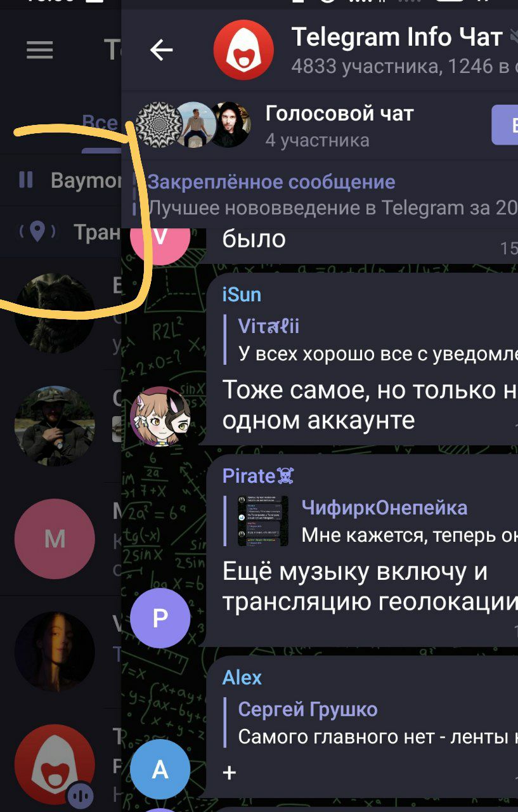Open the Alex blue A avatar
Viewport: 518px width, 812px height.
coord(160,769)
